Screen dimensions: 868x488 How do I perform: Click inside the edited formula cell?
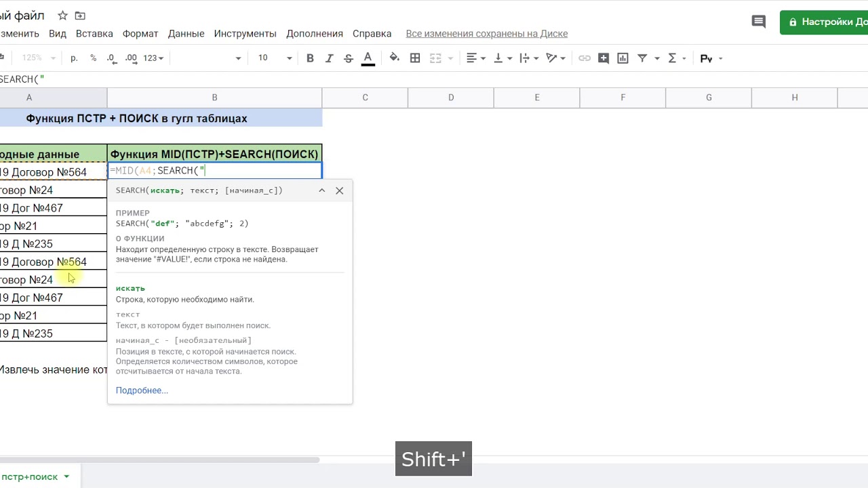[214, 171]
